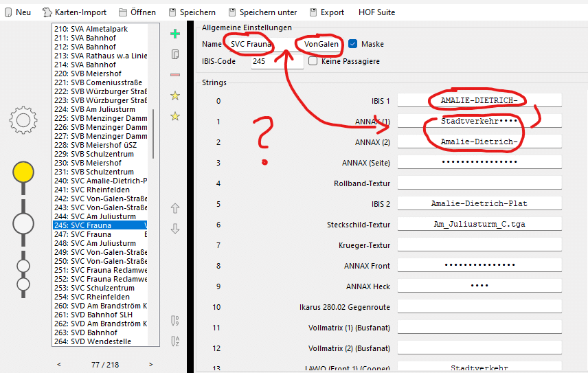Move selected entry up with arrow icon
588x373 pixels.
click(x=174, y=208)
